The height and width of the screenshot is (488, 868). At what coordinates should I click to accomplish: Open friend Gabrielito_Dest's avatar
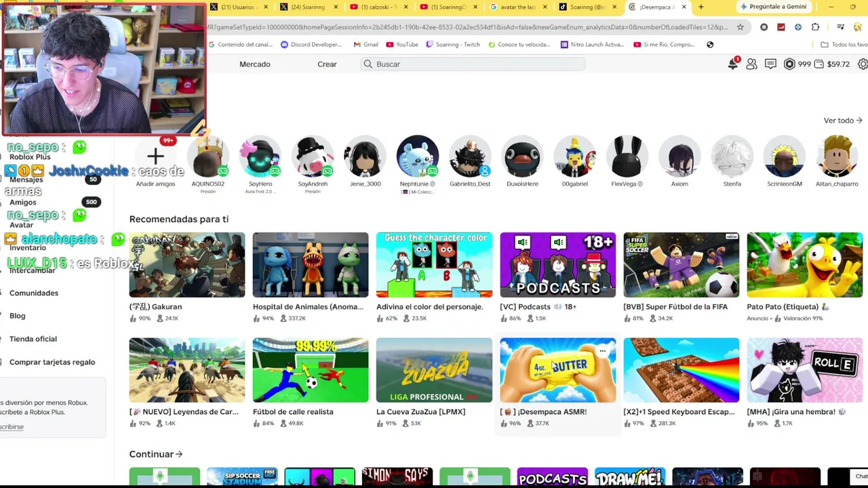tap(470, 157)
